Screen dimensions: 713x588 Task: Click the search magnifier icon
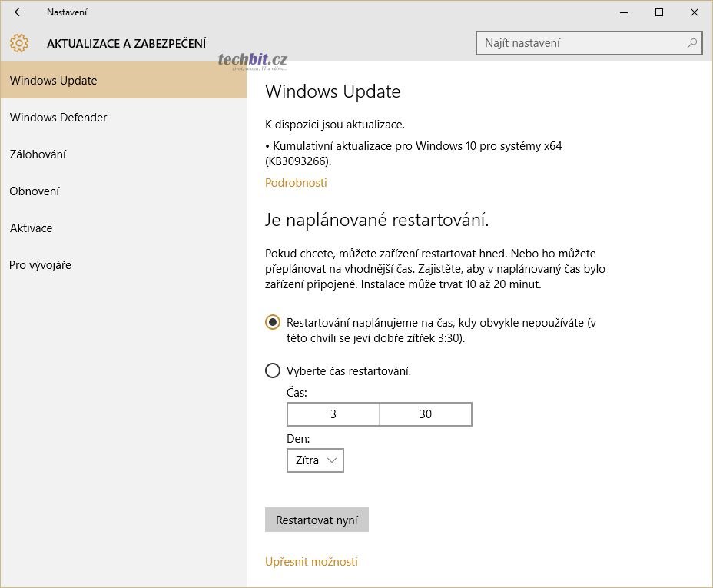[692, 43]
